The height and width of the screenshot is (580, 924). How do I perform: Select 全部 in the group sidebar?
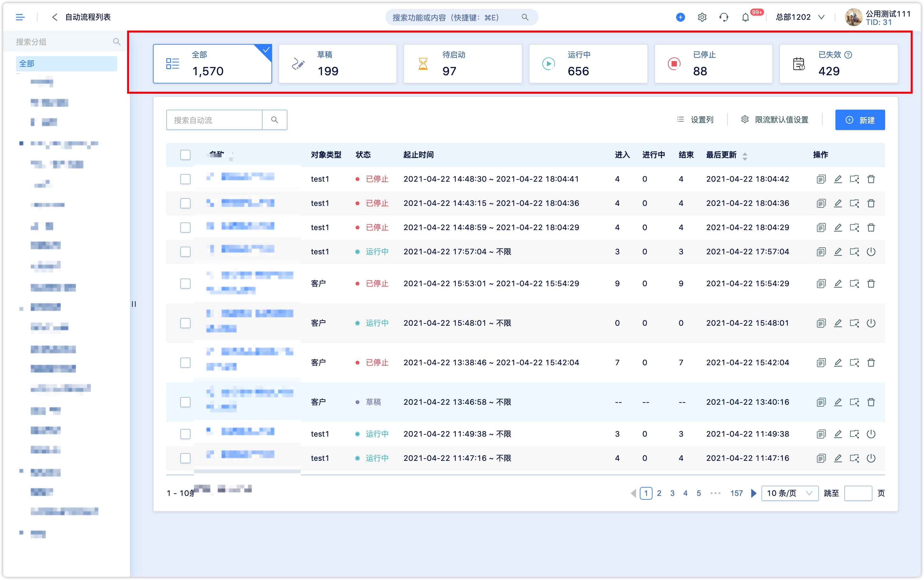(66, 63)
